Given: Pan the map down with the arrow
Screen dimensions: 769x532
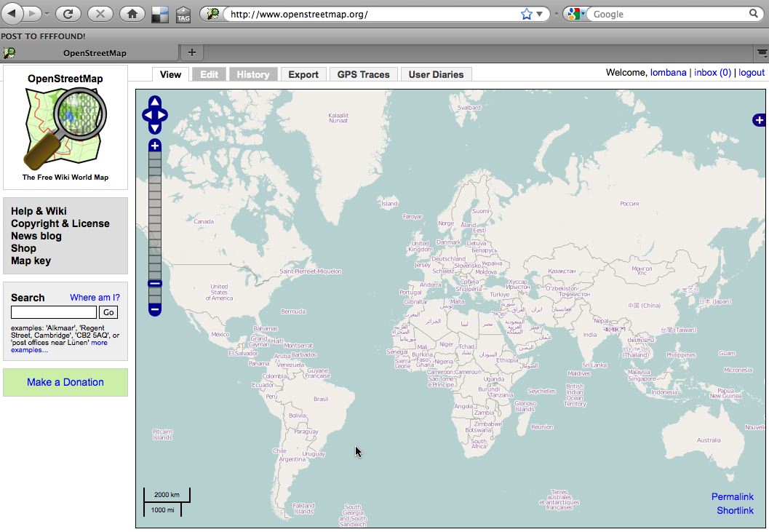Looking at the screenshot, I should [155, 128].
